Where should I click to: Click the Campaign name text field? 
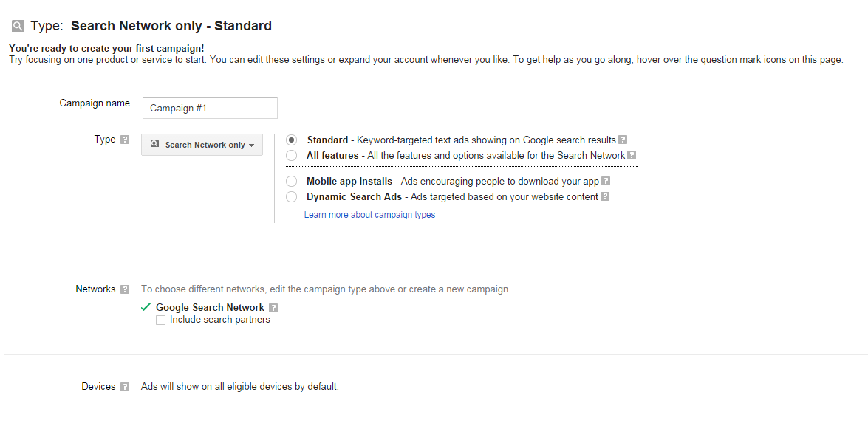[x=210, y=108]
